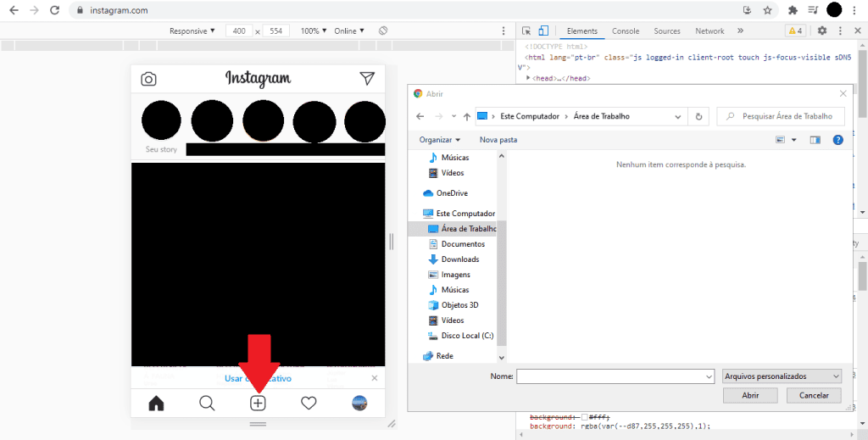Open the Responsive device dropdown
Screen dimensions: 868x440
[x=192, y=31]
